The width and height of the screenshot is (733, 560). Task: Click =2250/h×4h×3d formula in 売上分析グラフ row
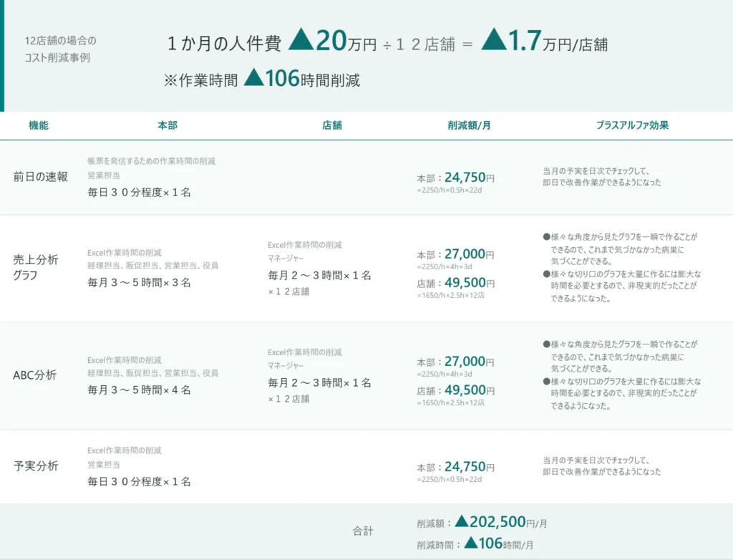[x=445, y=266]
